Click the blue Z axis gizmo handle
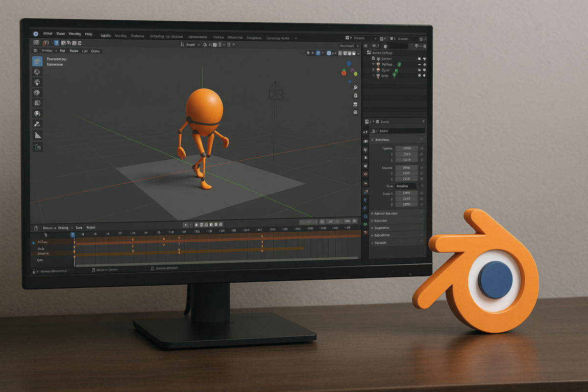Viewport: 588px width, 392px height. tap(348, 64)
